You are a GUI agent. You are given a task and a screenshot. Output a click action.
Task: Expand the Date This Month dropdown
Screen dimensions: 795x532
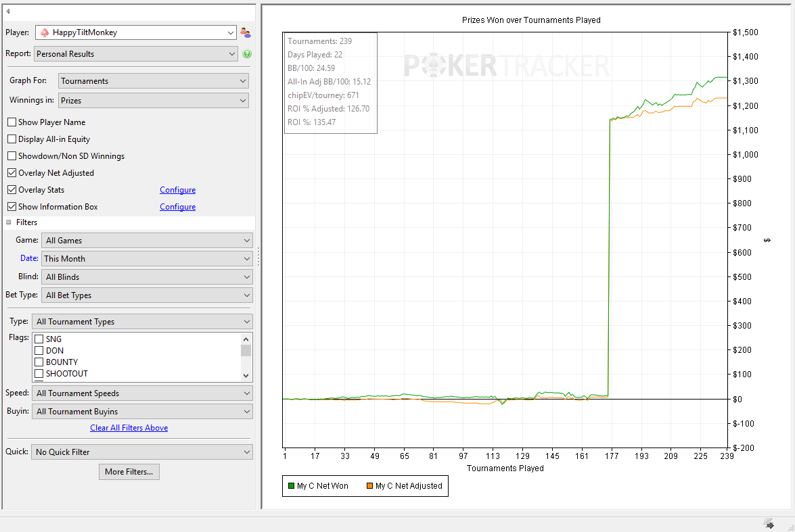coord(147,258)
